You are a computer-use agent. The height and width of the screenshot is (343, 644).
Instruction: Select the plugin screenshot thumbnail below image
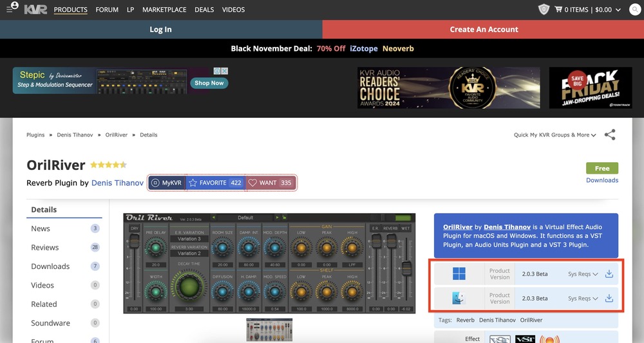coord(269,329)
